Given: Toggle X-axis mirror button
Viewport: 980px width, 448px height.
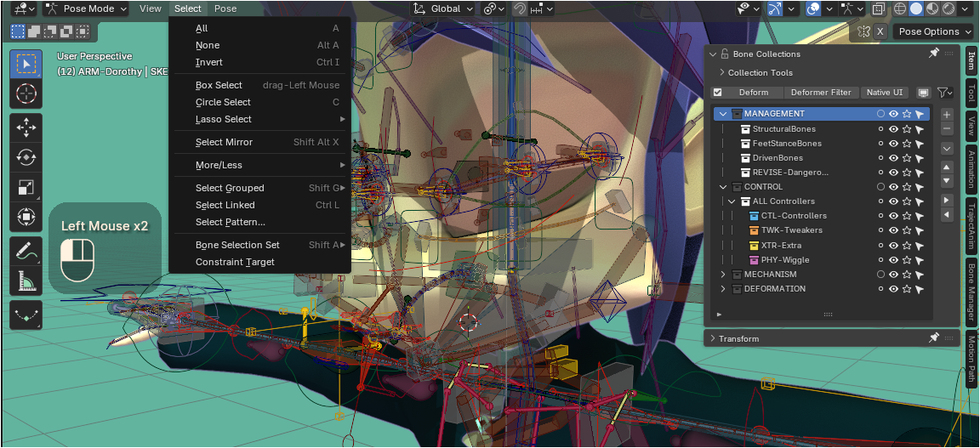Looking at the screenshot, I should click(880, 31).
